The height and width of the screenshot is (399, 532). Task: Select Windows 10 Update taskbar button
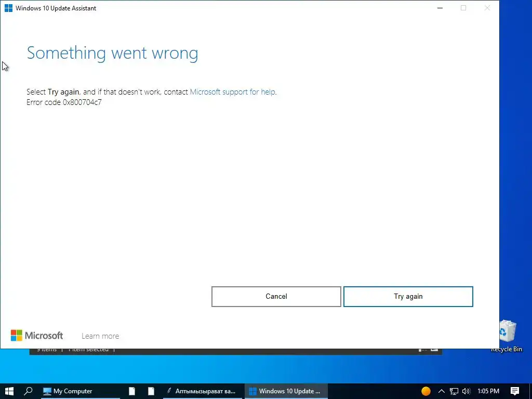[x=286, y=391]
